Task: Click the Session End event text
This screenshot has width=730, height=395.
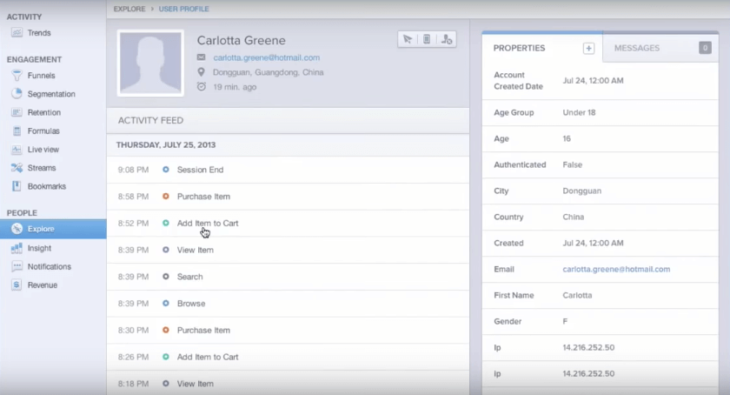Action: coord(200,170)
